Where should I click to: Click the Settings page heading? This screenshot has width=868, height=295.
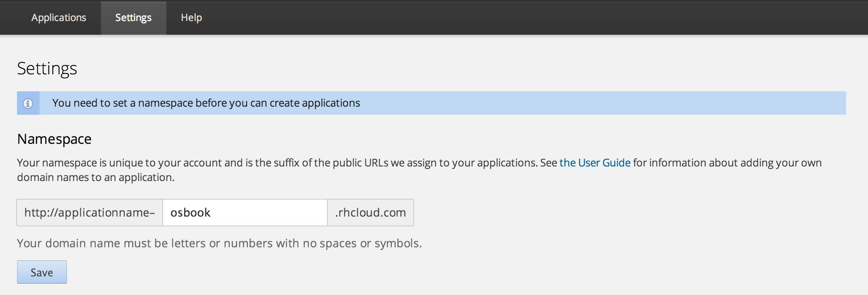pyautogui.click(x=47, y=68)
